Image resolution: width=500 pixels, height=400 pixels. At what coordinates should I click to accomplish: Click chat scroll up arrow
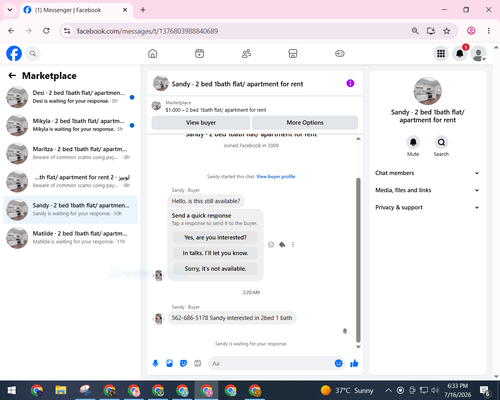(358, 139)
